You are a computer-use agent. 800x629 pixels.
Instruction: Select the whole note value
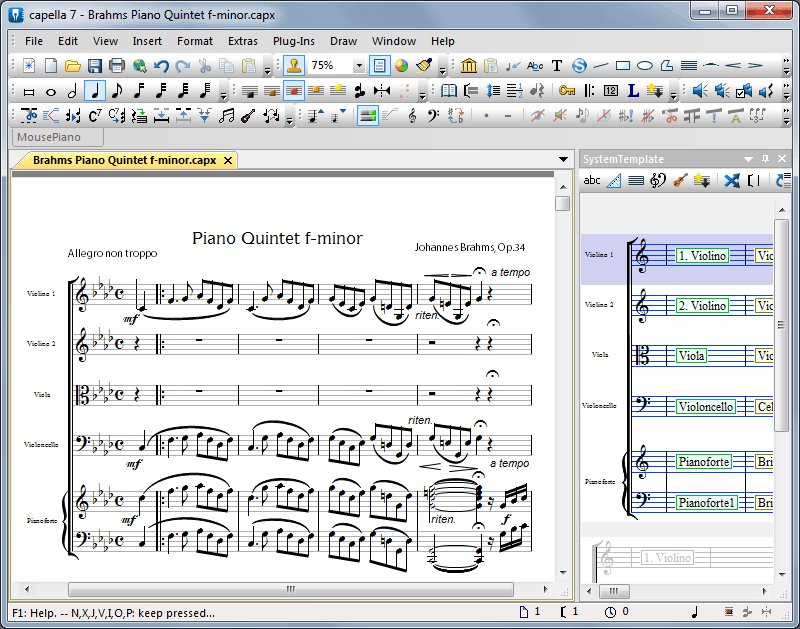point(51,92)
